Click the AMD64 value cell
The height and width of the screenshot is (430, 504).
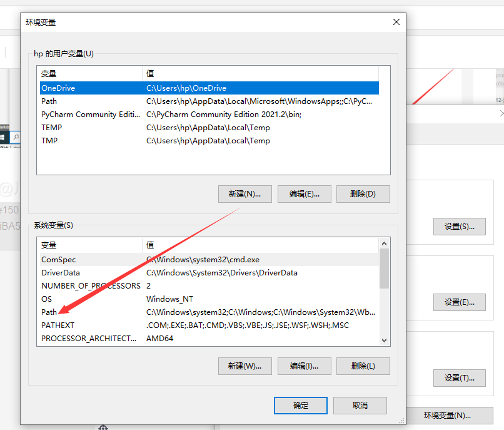pyautogui.click(x=159, y=339)
